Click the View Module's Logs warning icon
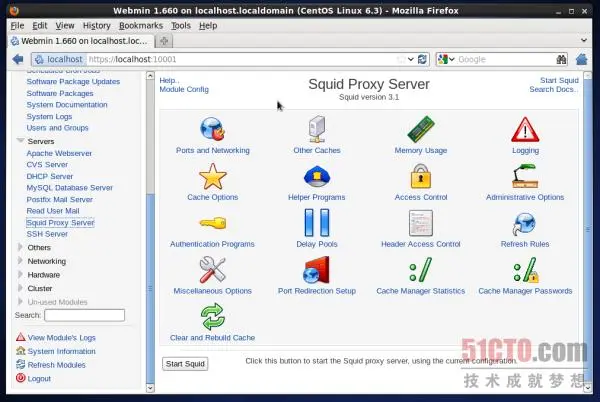 pos(20,337)
